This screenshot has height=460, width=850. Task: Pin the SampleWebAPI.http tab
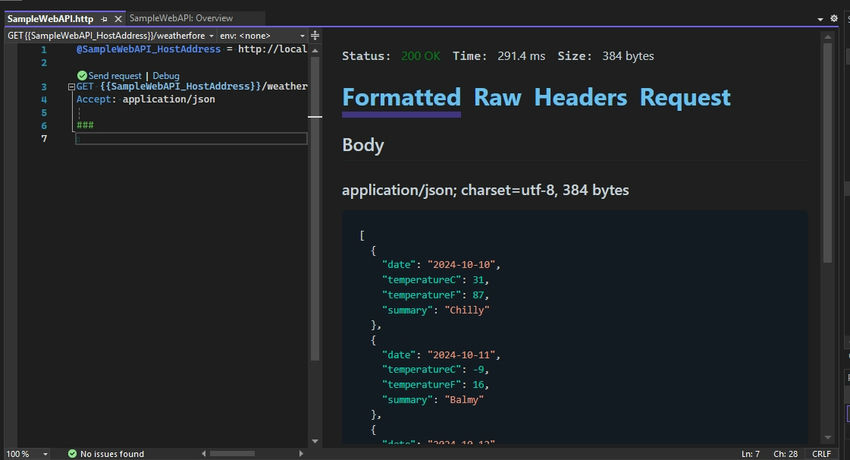tap(104, 19)
